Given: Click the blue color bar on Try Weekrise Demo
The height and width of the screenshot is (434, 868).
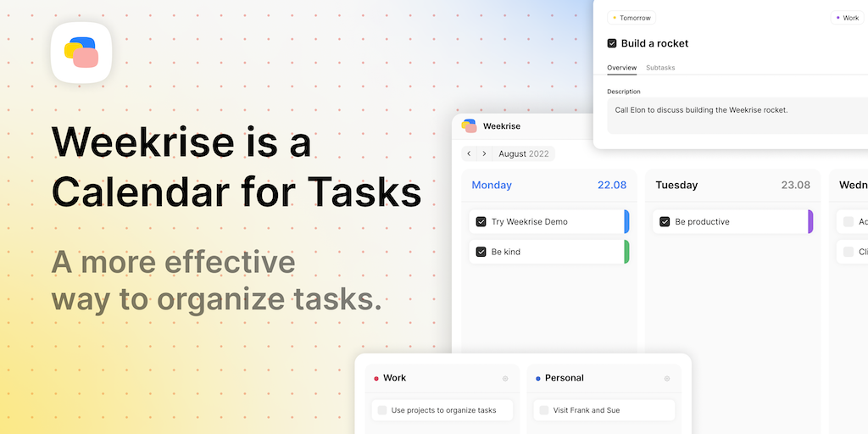Looking at the screenshot, I should (626, 221).
